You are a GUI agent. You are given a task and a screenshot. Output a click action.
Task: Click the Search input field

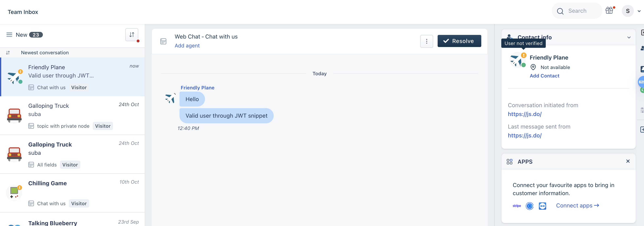coord(577,11)
